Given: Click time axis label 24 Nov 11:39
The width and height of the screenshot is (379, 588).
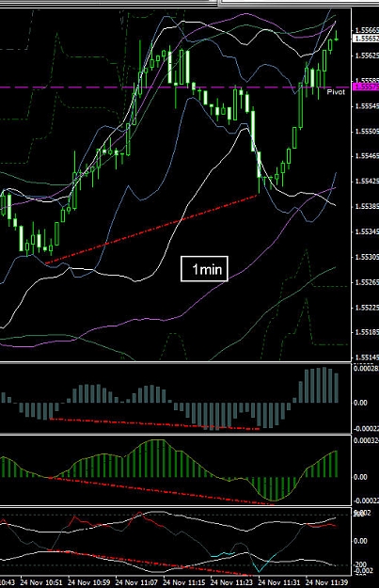Looking at the screenshot, I should [x=327, y=582].
